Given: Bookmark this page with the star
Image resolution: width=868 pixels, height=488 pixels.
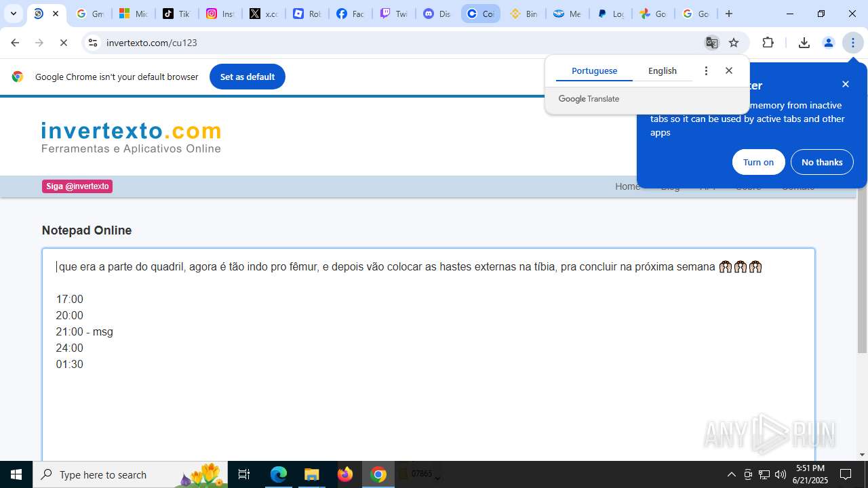Looking at the screenshot, I should pos(734,43).
